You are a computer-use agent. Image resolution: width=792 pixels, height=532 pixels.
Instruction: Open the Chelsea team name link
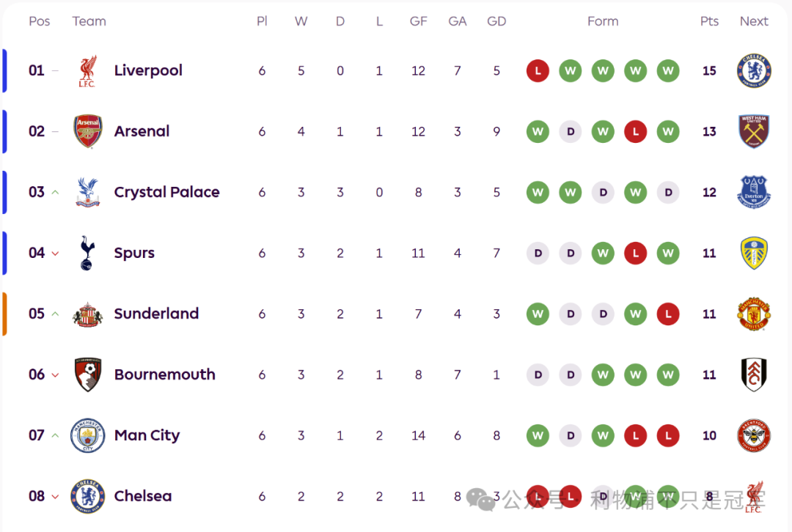(143, 497)
